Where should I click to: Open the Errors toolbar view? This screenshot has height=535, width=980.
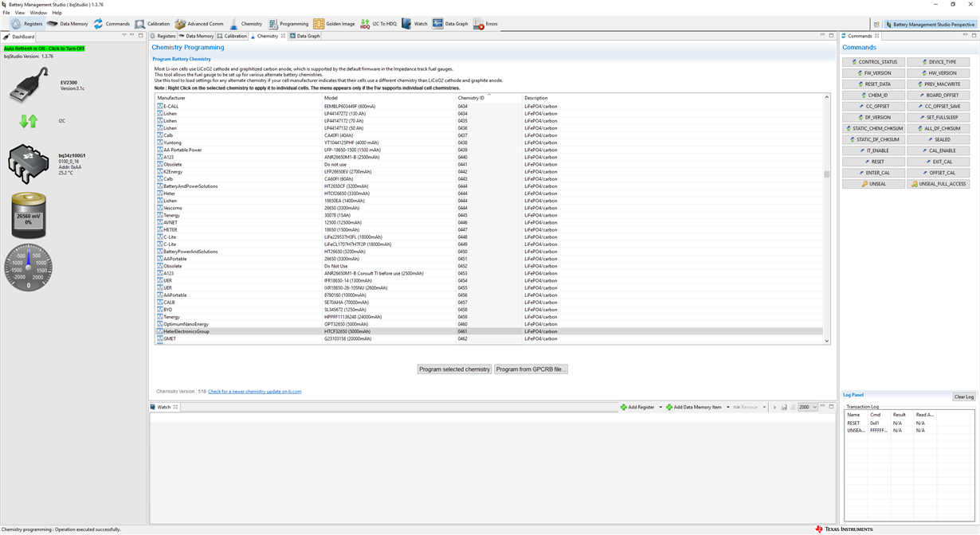point(485,24)
